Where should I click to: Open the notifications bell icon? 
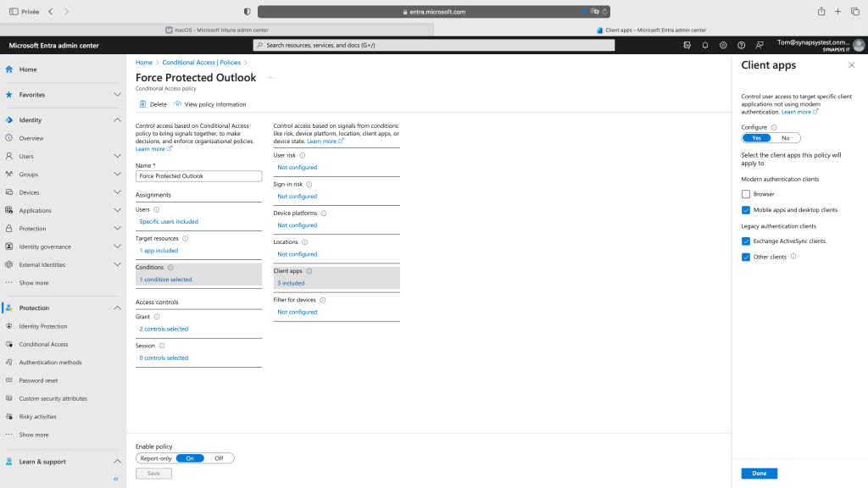705,45
